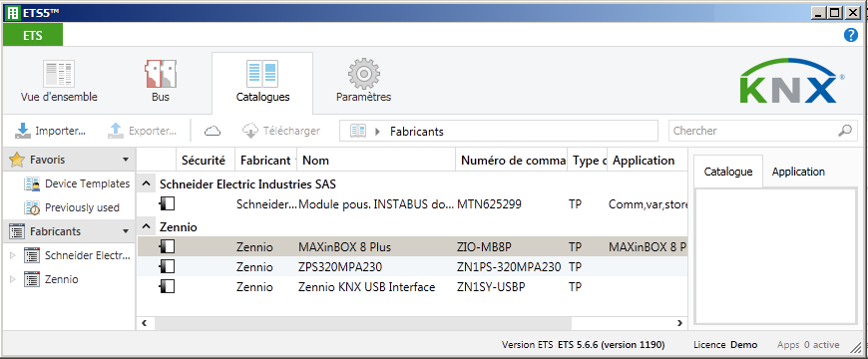Collapse the Schneider Electric Industries SAS group
Screen dimensions: 868x359
tap(146, 183)
